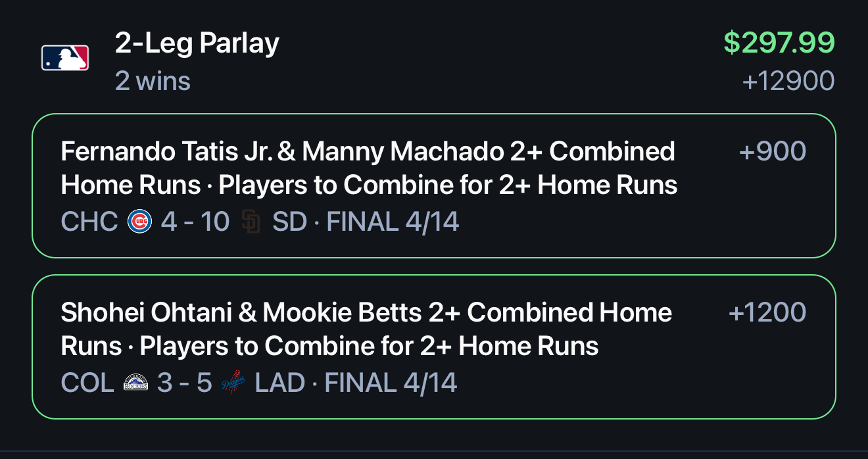Tap the COL team abbreviation
Viewport: 868px width, 459px height.
[87, 383]
